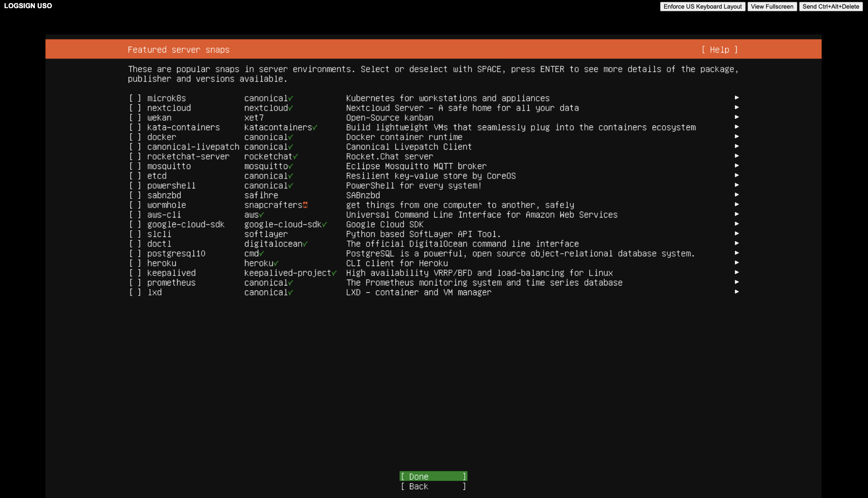Toggle the sabnzbd snap checkbox
Screen dimensions: 868x498
click(135, 195)
